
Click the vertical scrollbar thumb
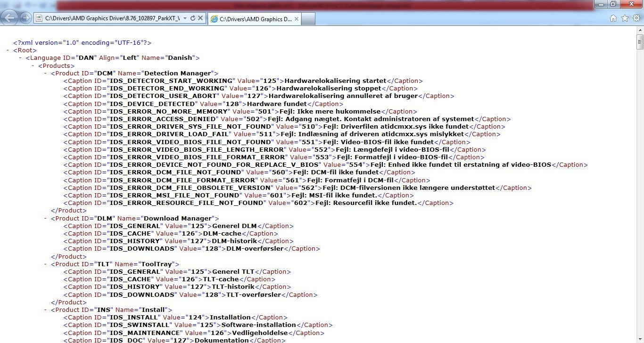click(x=640, y=42)
